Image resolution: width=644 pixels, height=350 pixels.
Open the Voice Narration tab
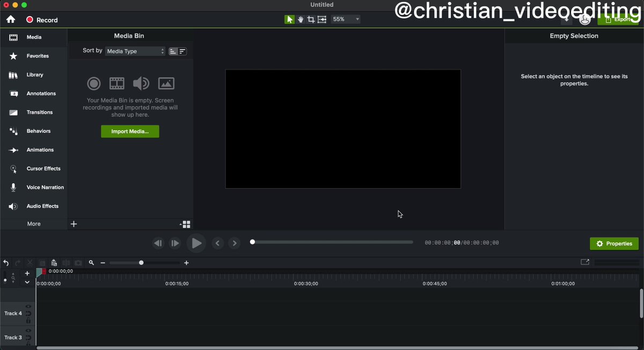34,187
